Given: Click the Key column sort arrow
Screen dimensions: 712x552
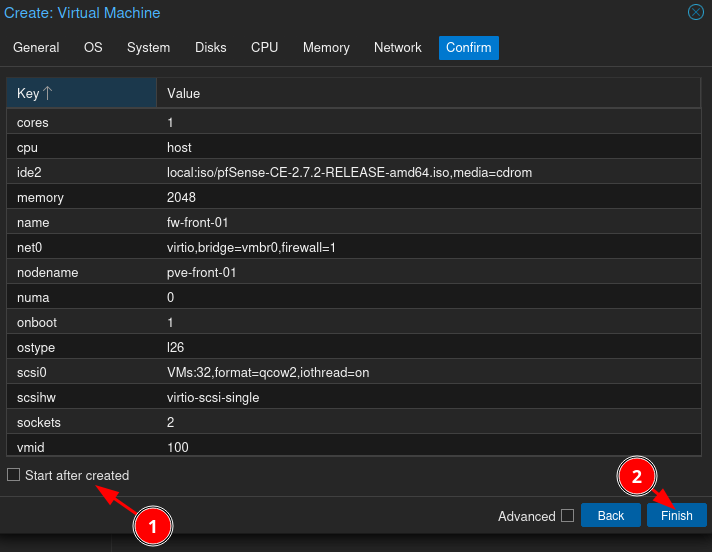Looking at the screenshot, I should click(x=48, y=93).
